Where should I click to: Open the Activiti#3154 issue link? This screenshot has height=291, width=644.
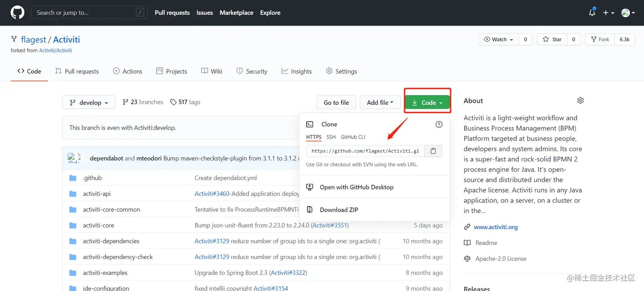coord(271,288)
